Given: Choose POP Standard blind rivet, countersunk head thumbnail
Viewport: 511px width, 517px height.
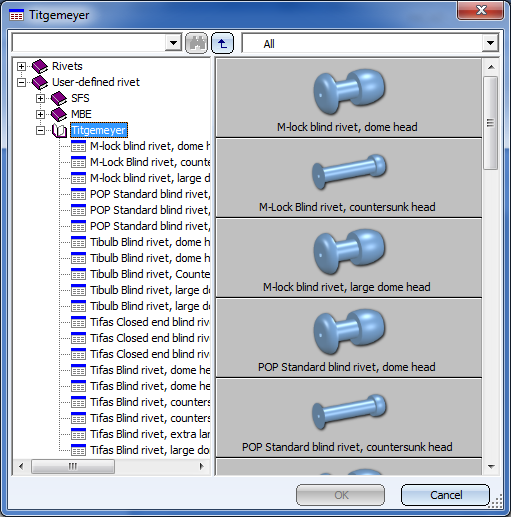Looking at the screenshot, I should coord(349,418).
